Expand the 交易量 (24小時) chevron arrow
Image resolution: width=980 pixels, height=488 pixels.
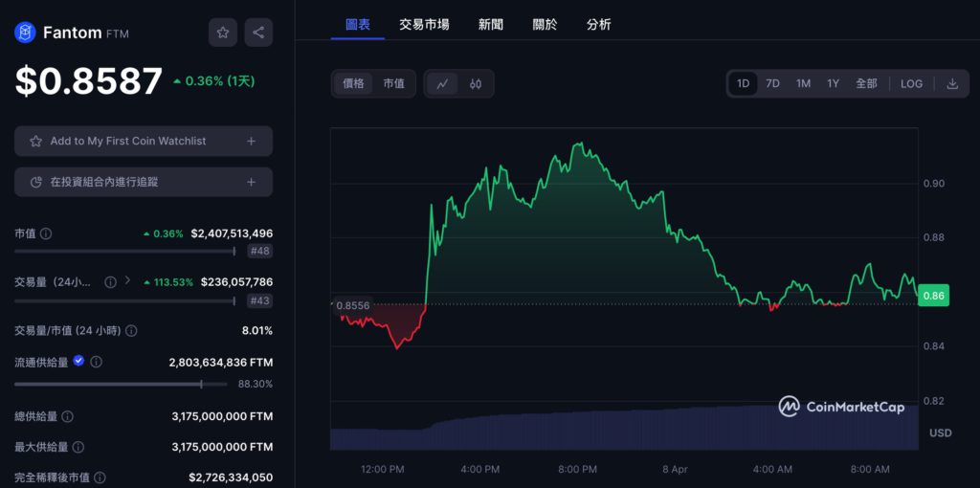[x=127, y=281]
